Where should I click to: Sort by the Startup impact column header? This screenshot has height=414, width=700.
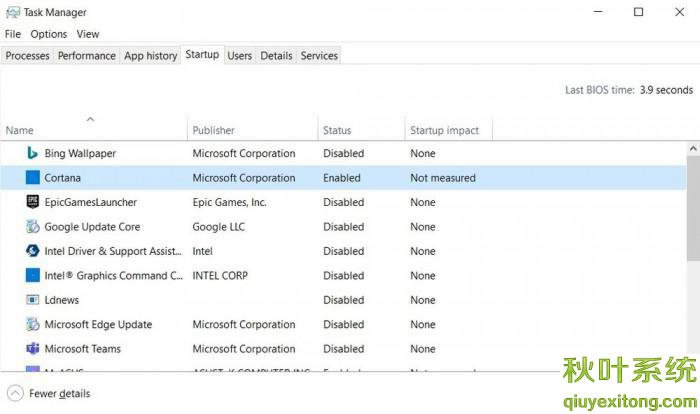[x=449, y=130]
